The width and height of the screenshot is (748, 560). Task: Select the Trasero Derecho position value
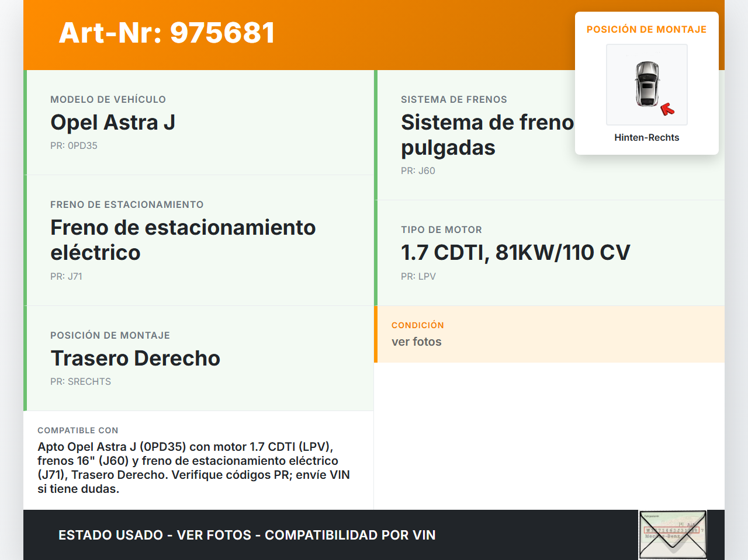(x=135, y=358)
